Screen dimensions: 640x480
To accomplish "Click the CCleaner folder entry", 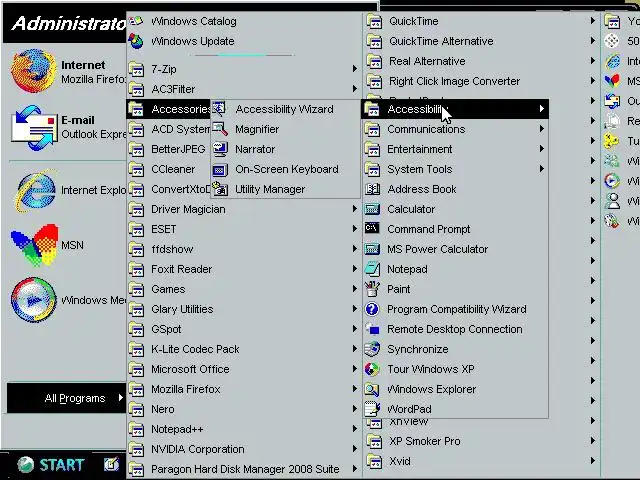I will (x=169, y=169).
